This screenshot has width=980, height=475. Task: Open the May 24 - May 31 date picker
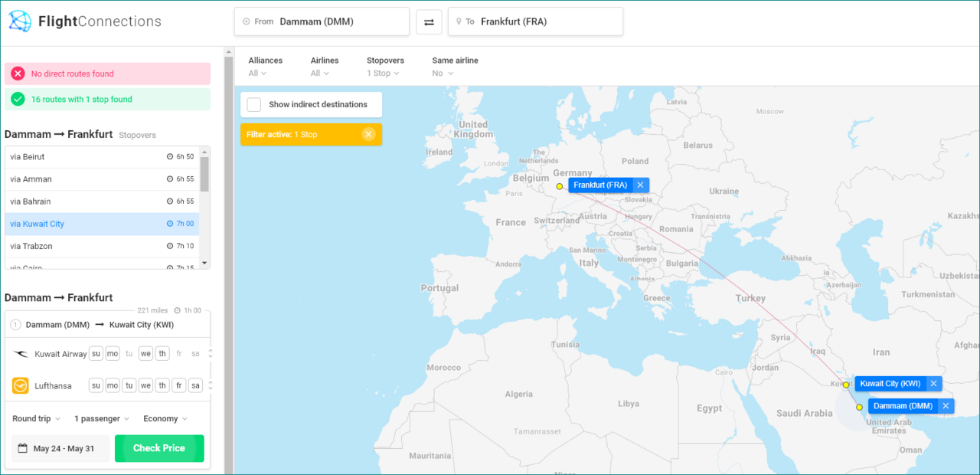click(60, 448)
